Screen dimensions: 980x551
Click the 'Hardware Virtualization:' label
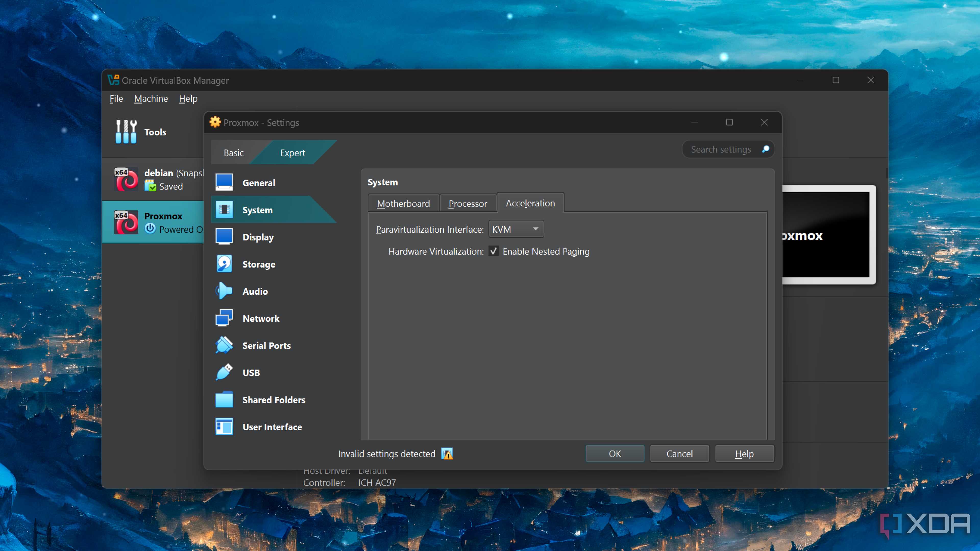click(x=436, y=251)
